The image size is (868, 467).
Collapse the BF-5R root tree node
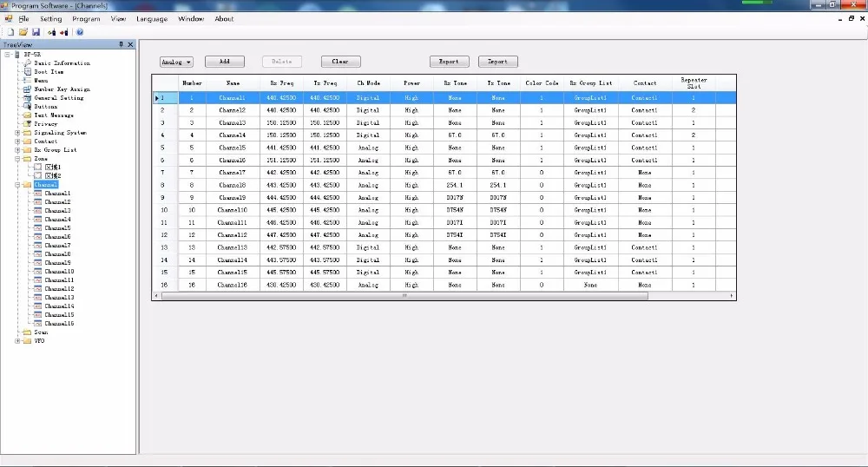pos(7,54)
